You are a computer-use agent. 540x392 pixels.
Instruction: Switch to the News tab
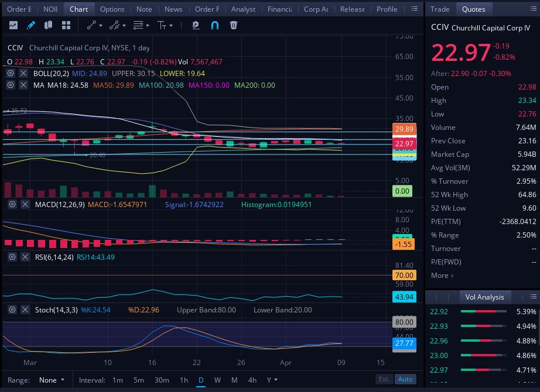click(173, 9)
